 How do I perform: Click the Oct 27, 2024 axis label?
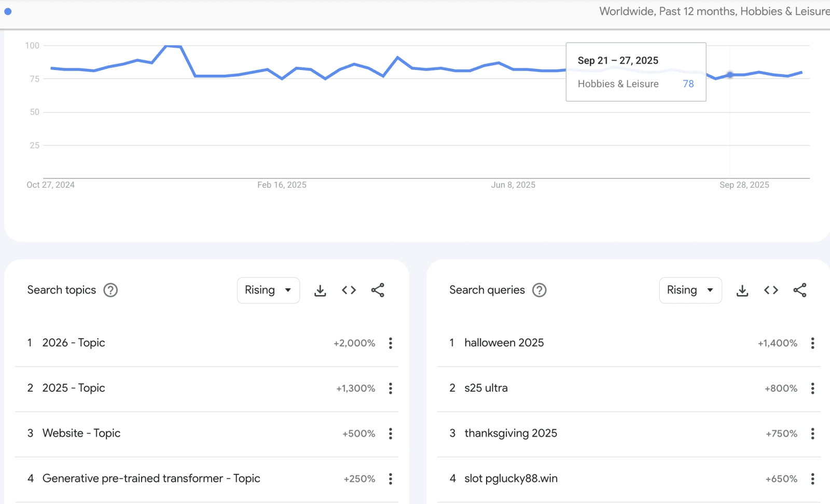click(x=51, y=185)
